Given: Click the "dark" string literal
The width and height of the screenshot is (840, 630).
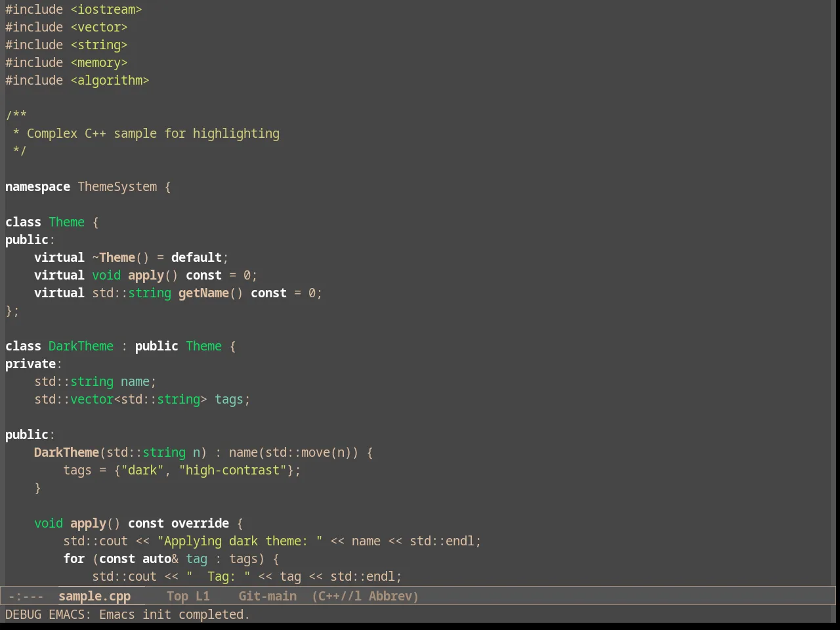Looking at the screenshot, I should point(142,470).
